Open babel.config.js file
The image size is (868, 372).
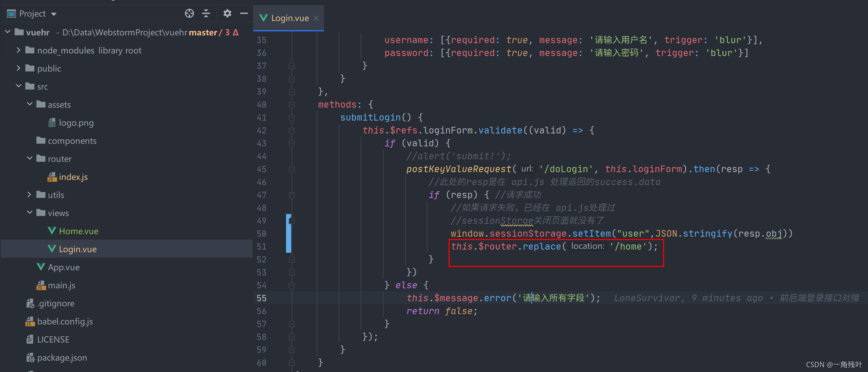pos(65,321)
